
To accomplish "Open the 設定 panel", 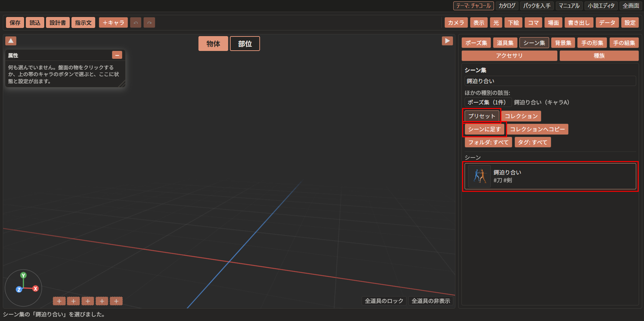I will click(x=630, y=23).
